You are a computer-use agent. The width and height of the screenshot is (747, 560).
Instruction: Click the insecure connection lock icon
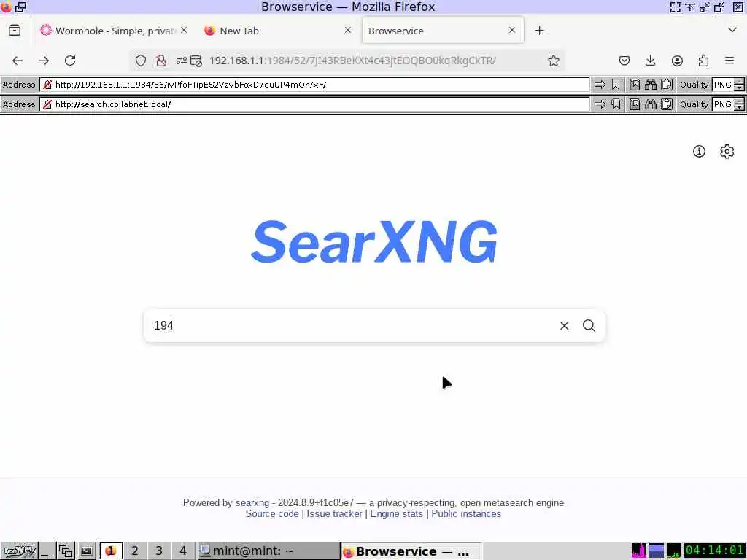point(161,61)
